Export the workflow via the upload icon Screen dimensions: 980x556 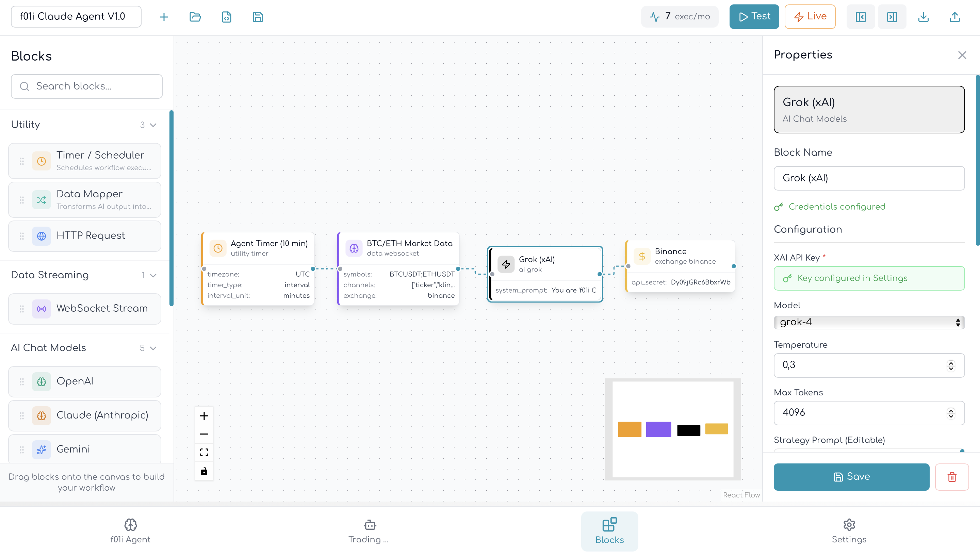point(954,16)
